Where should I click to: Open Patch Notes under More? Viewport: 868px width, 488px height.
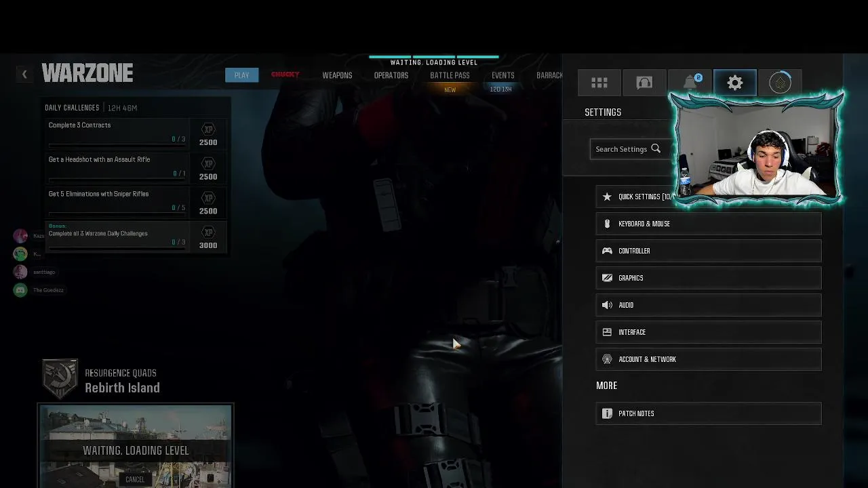[x=709, y=413]
